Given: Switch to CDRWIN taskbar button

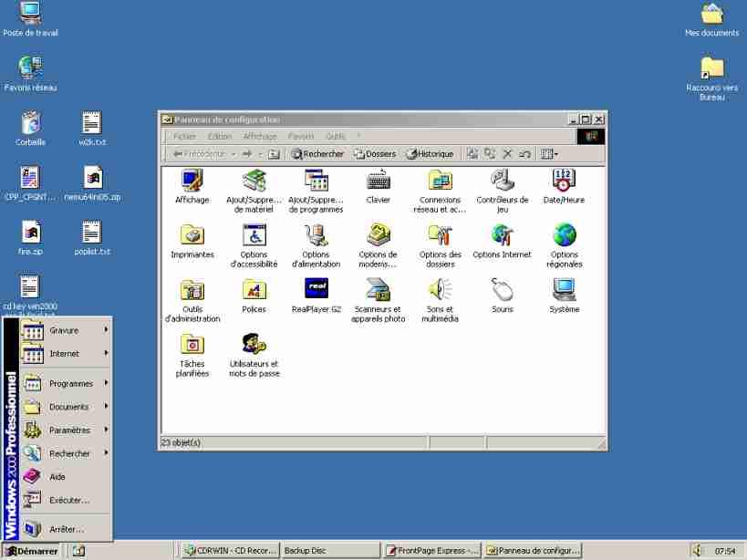Looking at the screenshot, I should click(x=231, y=551).
